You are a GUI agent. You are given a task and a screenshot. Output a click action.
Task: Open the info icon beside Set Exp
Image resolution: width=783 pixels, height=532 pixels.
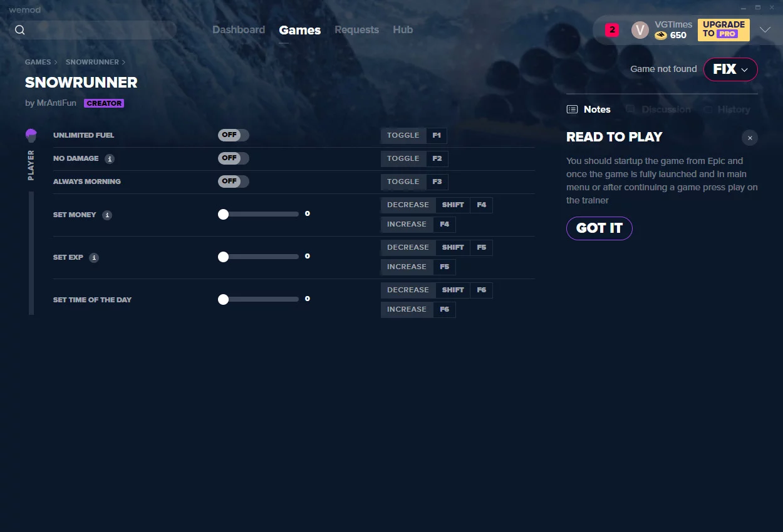point(94,258)
